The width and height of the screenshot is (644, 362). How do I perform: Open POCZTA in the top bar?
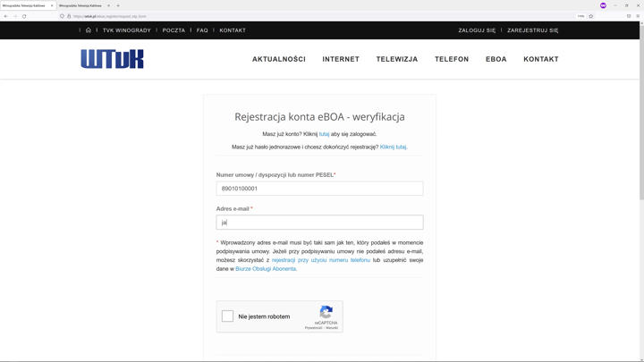point(174,30)
